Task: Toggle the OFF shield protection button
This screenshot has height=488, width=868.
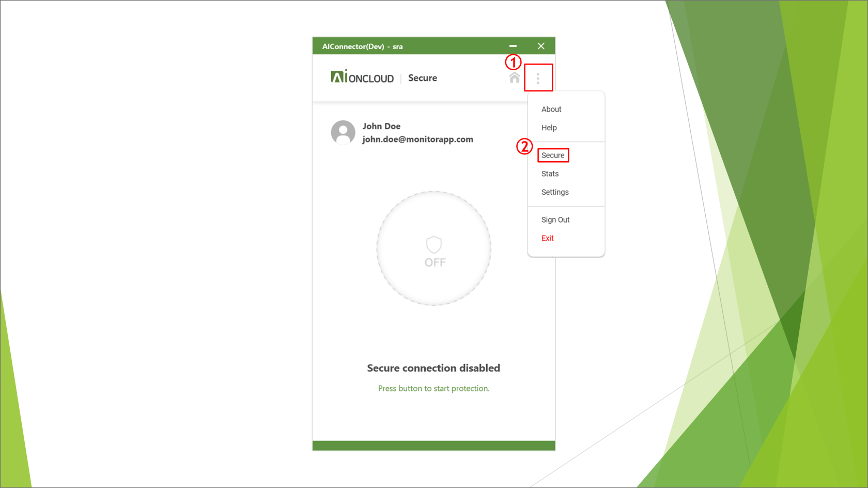Action: [434, 249]
